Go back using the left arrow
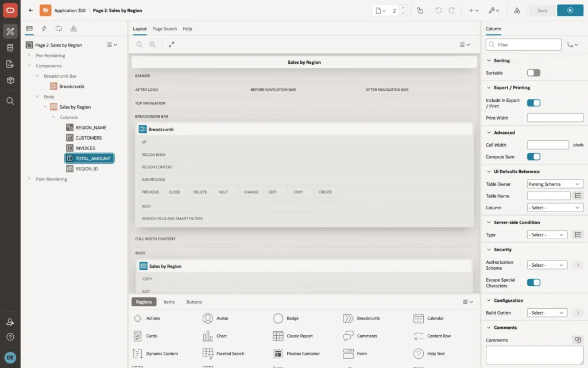This screenshot has height=368, width=588. [31, 10]
